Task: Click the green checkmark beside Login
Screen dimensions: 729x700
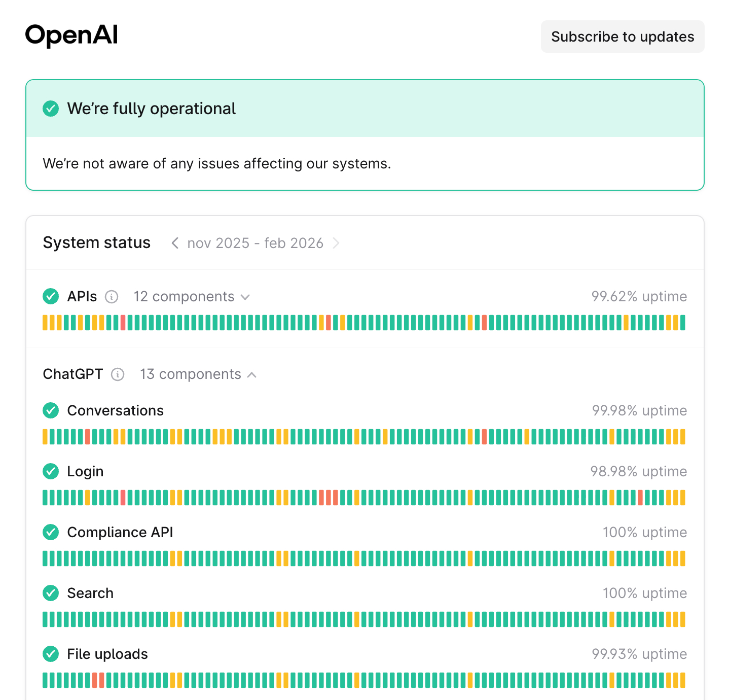Action: coord(51,471)
